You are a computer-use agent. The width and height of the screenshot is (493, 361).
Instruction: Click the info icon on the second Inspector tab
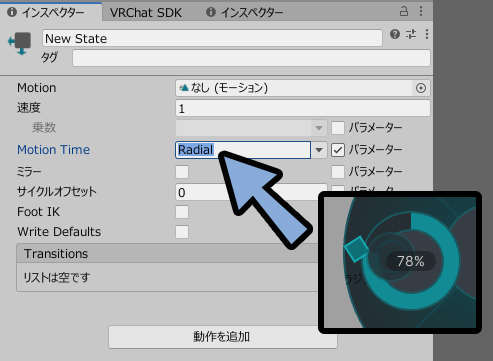(211, 12)
